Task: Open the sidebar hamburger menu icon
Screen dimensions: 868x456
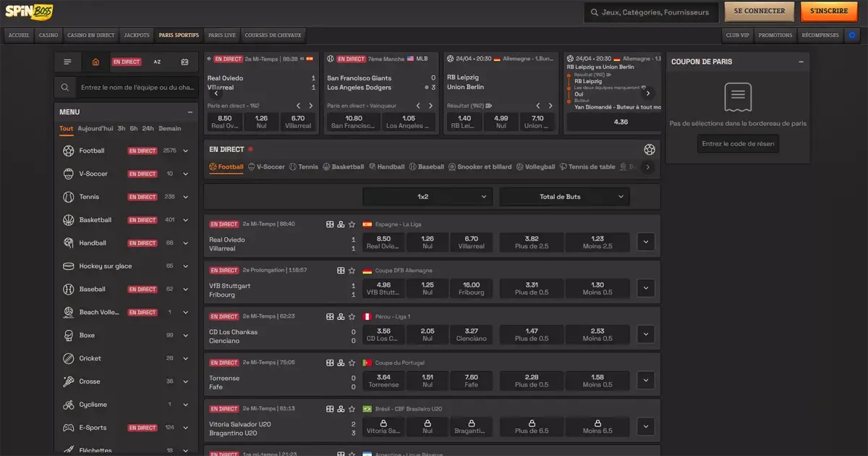Action: [x=68, y=62]
